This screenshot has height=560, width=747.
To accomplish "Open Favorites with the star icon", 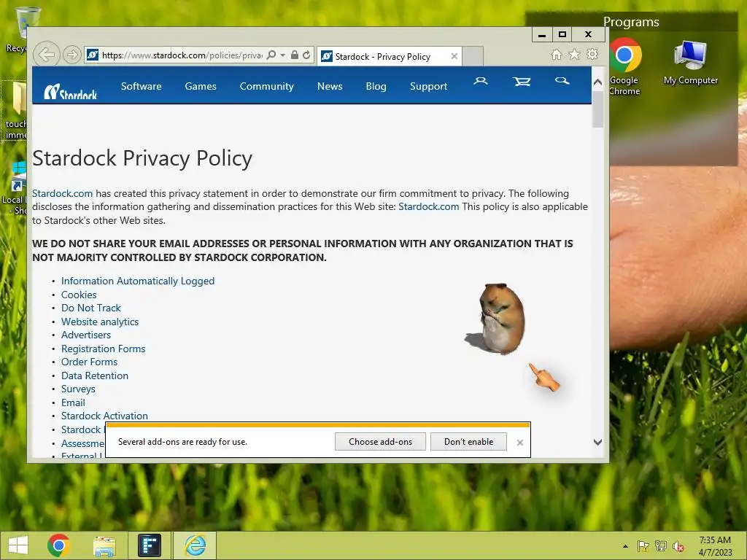I will coord(575,54).
